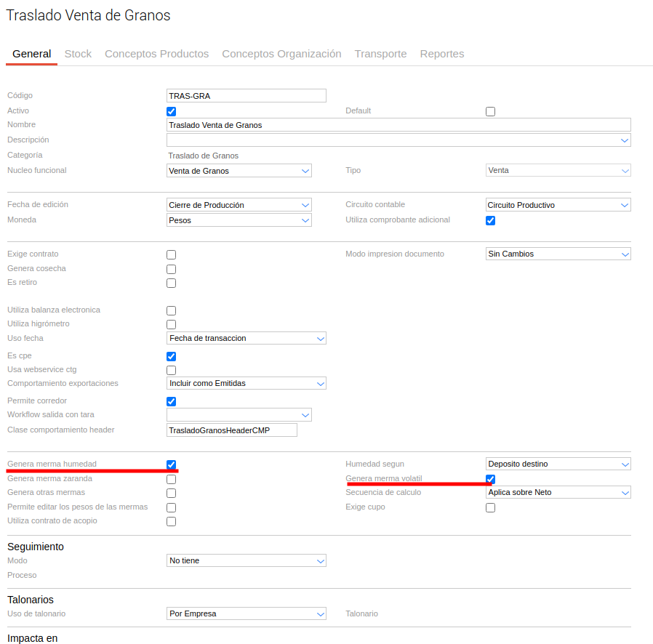Open the Conceptos Productos tab
Image resolution: width=653 pixels, height=644 pixels.
[156, 54]
